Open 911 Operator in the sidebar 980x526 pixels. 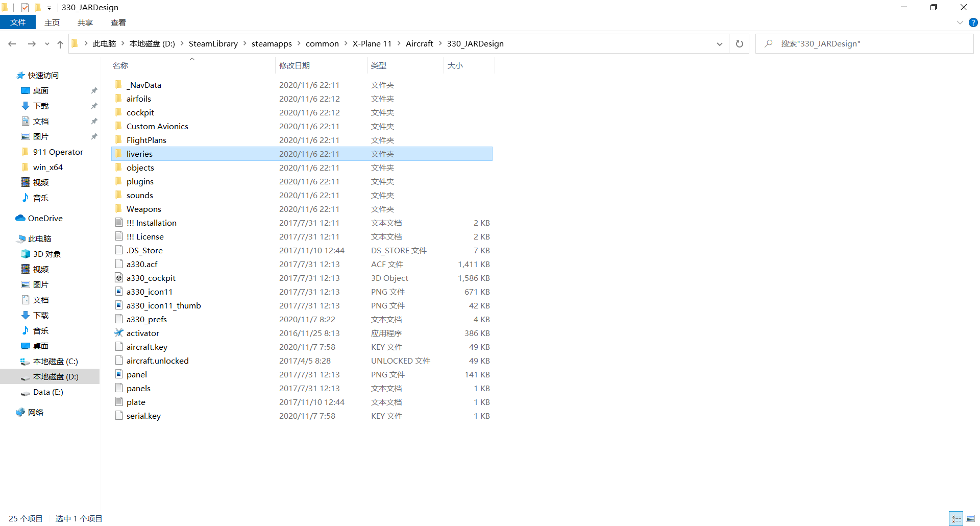[58, 152]
